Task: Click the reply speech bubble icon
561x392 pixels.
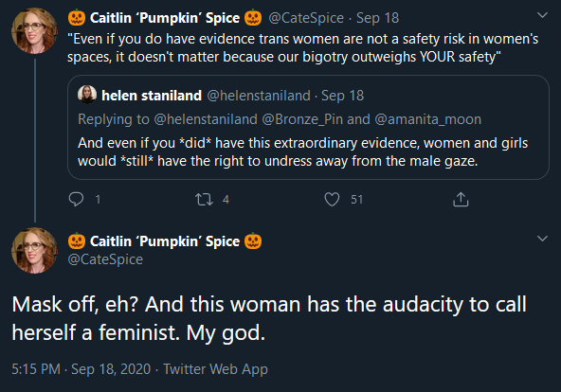Action: tap(76, 199)
